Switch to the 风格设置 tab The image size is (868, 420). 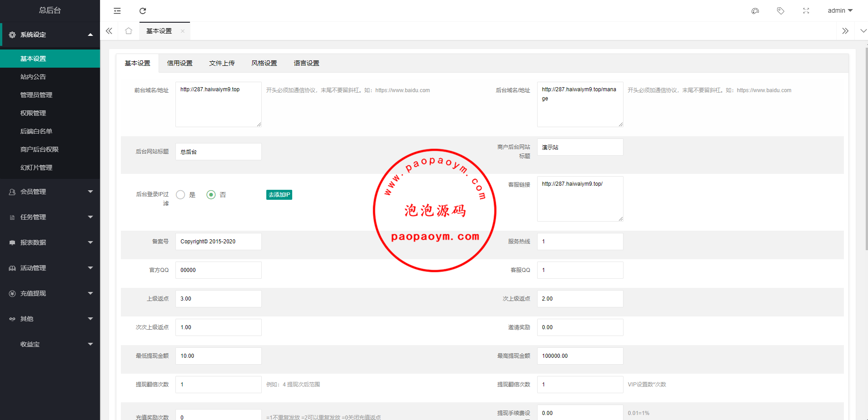(x=264, y=63)
